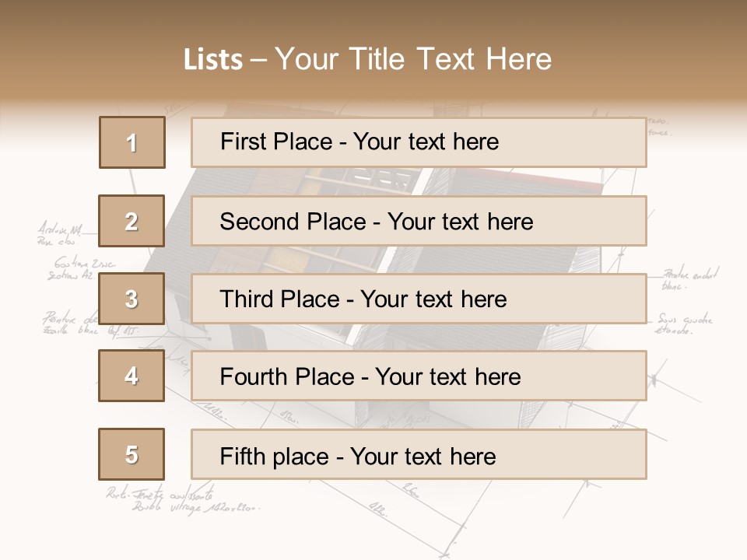Select the number 4 box
747x560 pixels.
pyautogui.click(x=132, y=376)
